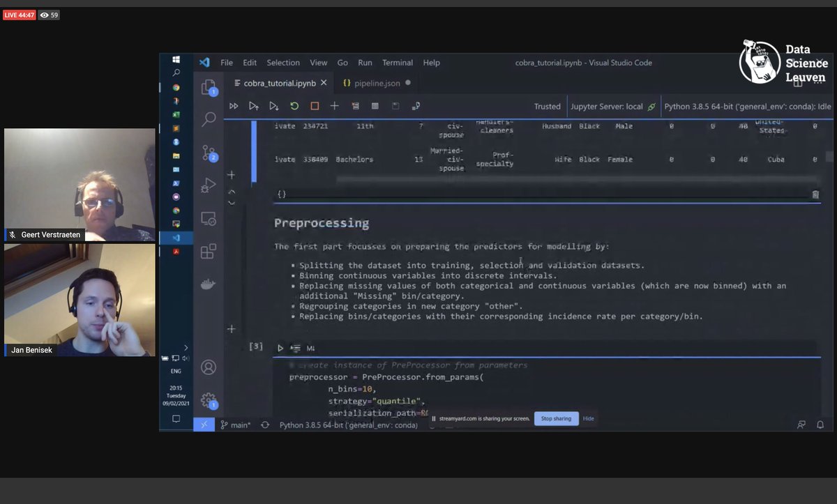Image resolution: width=837 pixels, height=504 pixels.
Task: Run cell [3] by line icon
Action: [x=295, y=348]
